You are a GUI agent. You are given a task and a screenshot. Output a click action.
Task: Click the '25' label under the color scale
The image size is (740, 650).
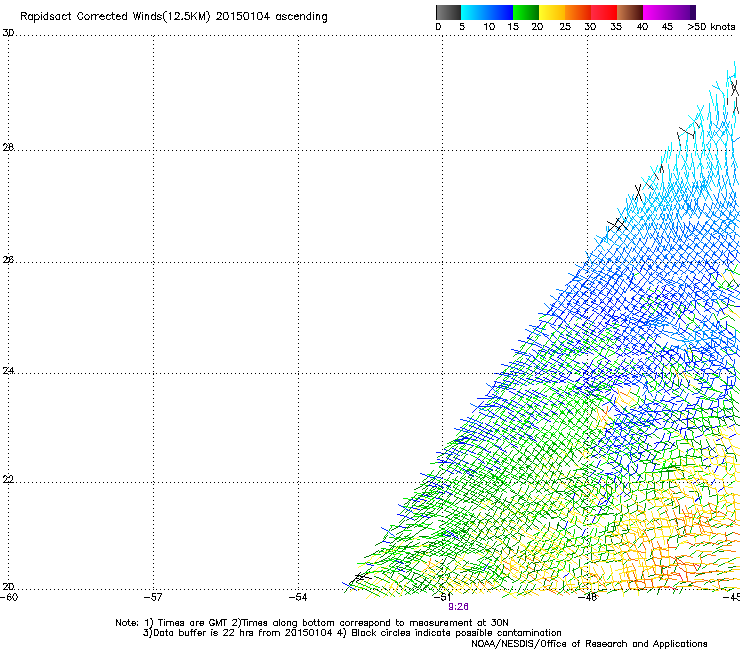pyautogui.click(x=565, y=27)
